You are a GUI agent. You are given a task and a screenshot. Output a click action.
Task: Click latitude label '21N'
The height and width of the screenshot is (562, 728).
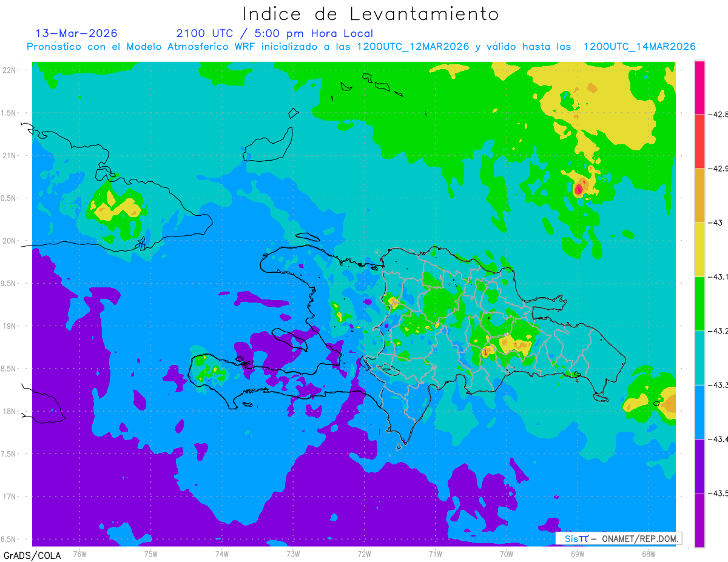[10, 155]
